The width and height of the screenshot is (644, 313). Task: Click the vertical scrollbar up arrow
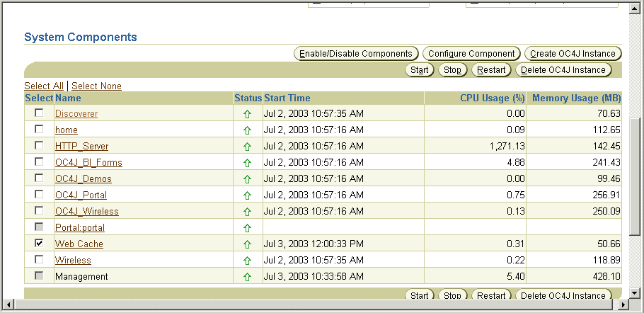pyautogui.click(x=635, y=9)
